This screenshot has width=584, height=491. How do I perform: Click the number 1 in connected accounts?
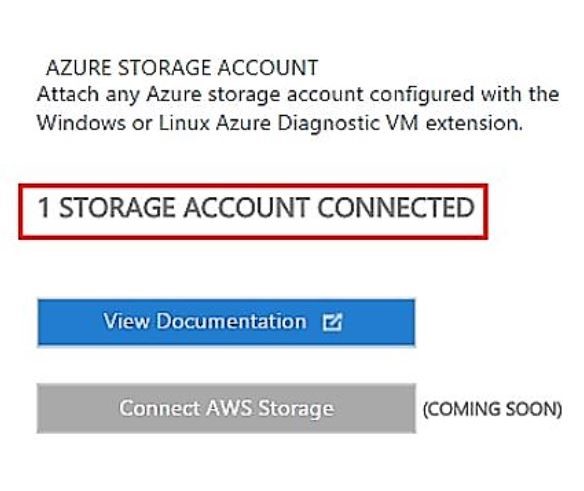tap(44, 208)
